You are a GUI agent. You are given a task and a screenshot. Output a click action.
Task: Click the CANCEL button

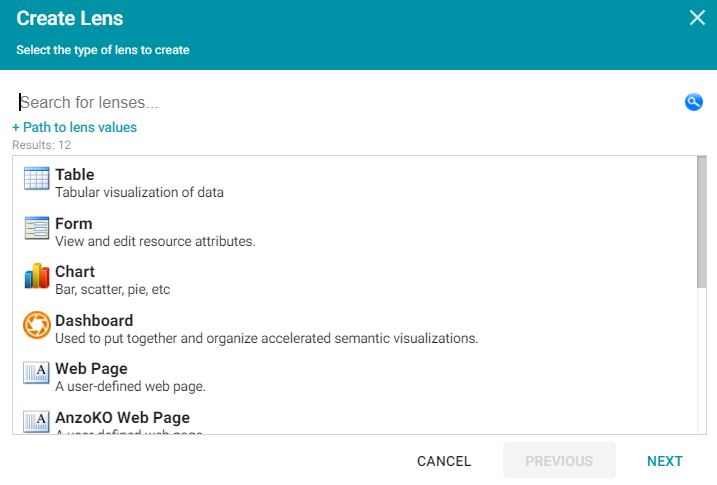click(444, 461)
